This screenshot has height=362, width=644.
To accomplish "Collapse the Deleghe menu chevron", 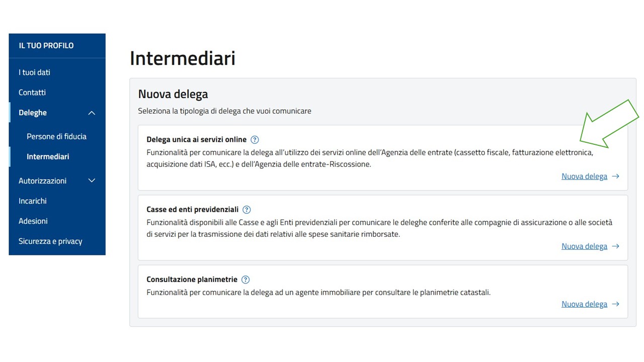I will point(92,113).
